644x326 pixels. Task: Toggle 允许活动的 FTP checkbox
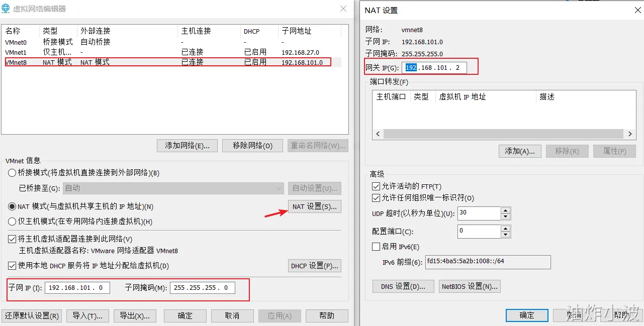coord(376,186)
